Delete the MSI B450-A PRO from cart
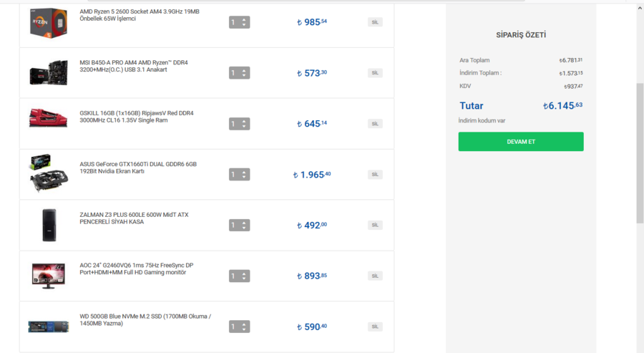 (x=375, y=73)
